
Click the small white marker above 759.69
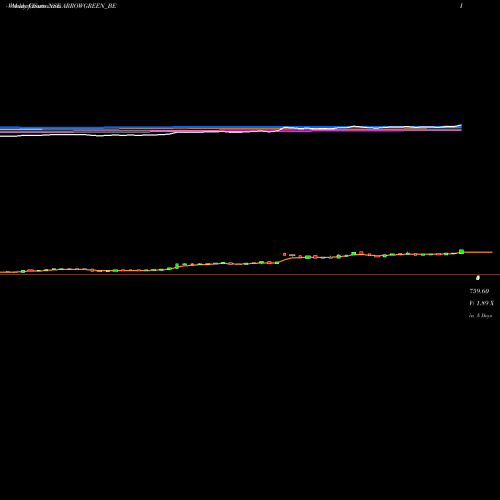pyautogui.click(x=478, y=278)
